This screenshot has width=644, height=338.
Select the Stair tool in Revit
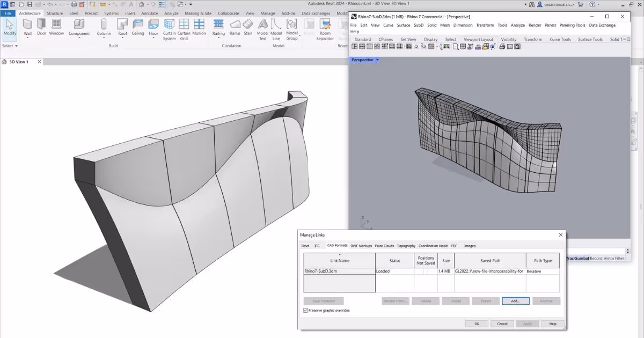[x=248, y=27]
